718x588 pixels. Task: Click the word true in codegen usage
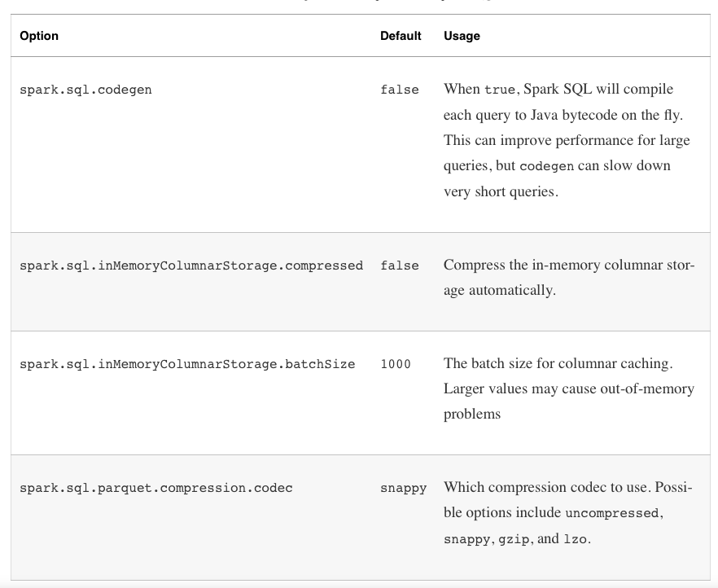(499, 90)
